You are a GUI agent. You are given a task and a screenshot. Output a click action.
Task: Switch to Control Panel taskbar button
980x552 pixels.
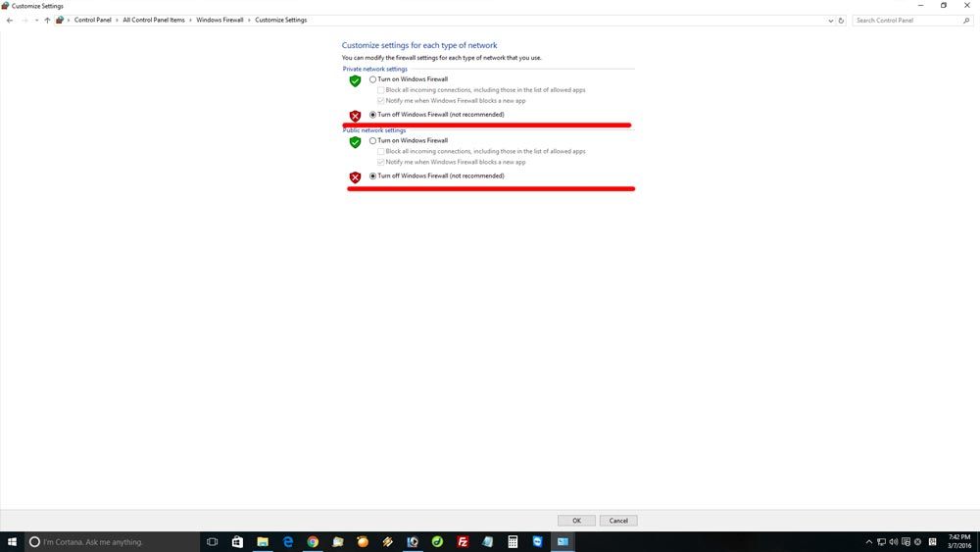[x=563, y=541]
